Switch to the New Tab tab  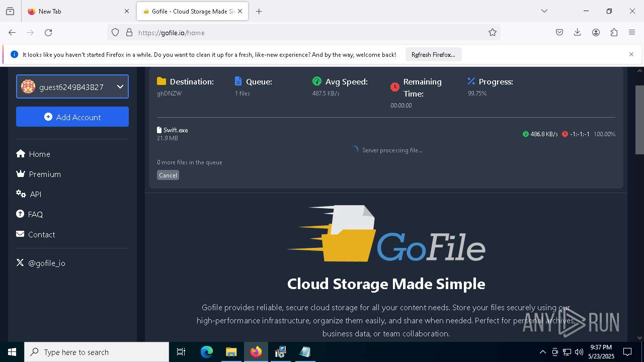point(78,11)
